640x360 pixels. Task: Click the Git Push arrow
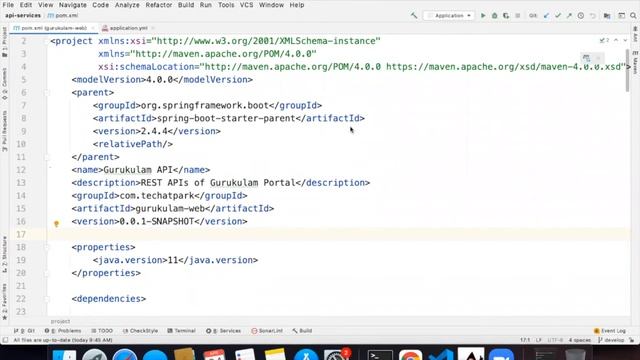tap(569, 16)
